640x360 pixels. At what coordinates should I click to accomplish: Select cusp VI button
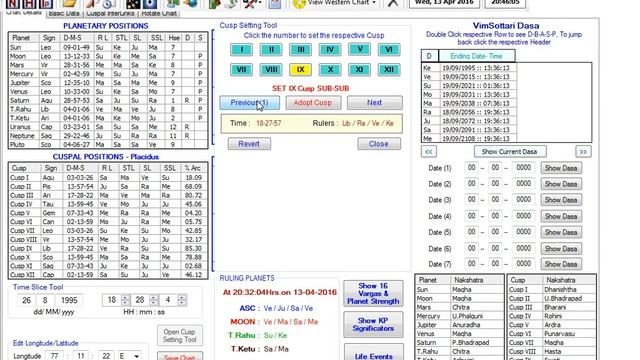click(x=389, y=50)
